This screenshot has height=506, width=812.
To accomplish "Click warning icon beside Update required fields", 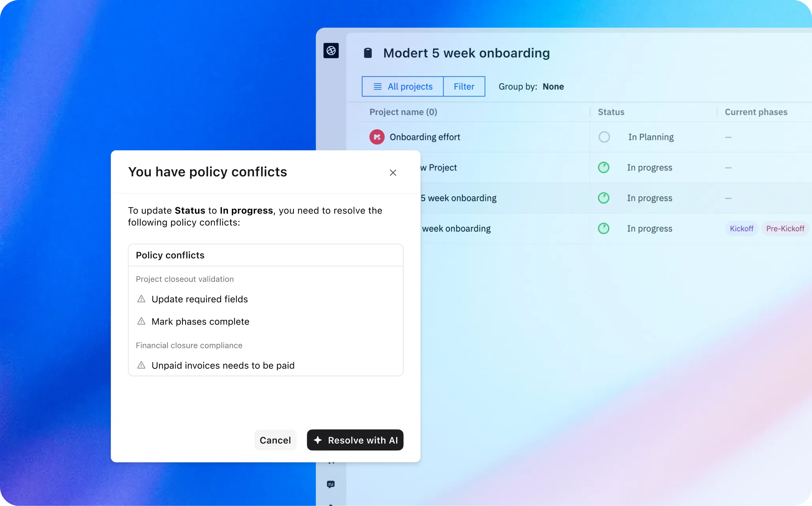I will click(x=141, y=299).
